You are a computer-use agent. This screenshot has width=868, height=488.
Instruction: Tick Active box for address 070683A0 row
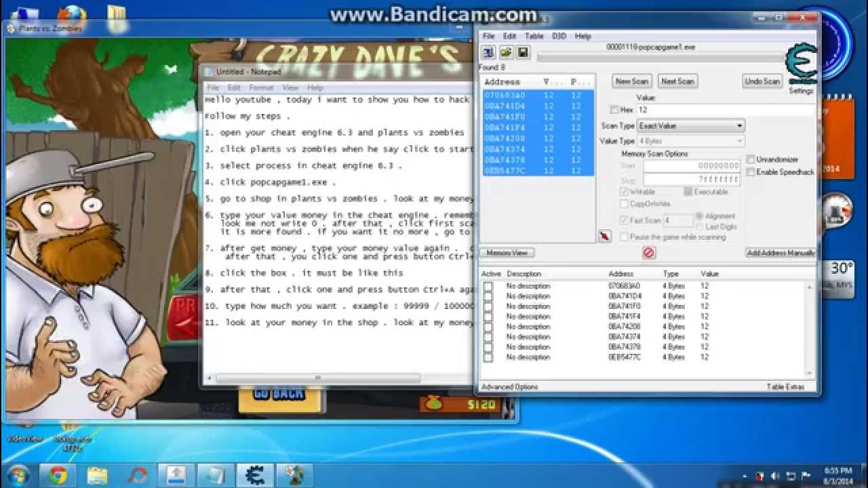click(x=488, y=286)
